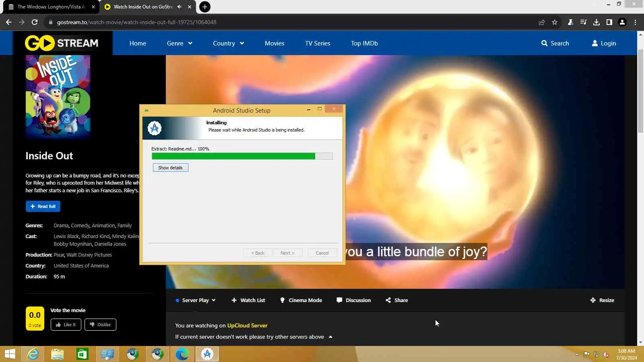
Task: Expand the Server Play dropdown
Action: pyautogui.click(x=196, y=300)
